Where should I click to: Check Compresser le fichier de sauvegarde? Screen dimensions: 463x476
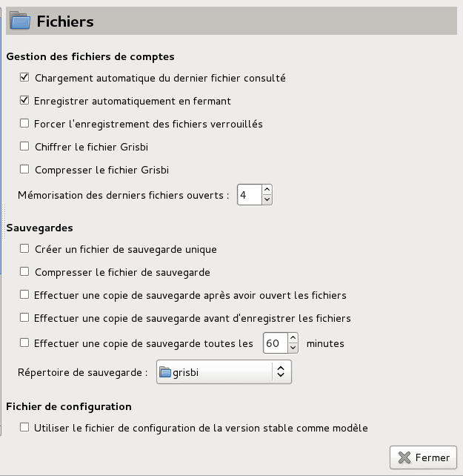24,273
